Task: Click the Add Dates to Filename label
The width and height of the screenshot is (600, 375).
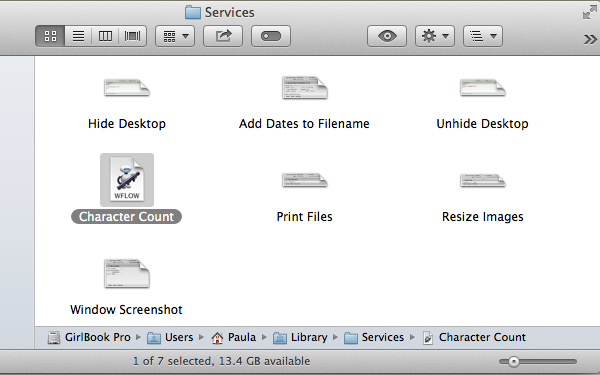Action: pyautogui.click(x=304, y=124)
